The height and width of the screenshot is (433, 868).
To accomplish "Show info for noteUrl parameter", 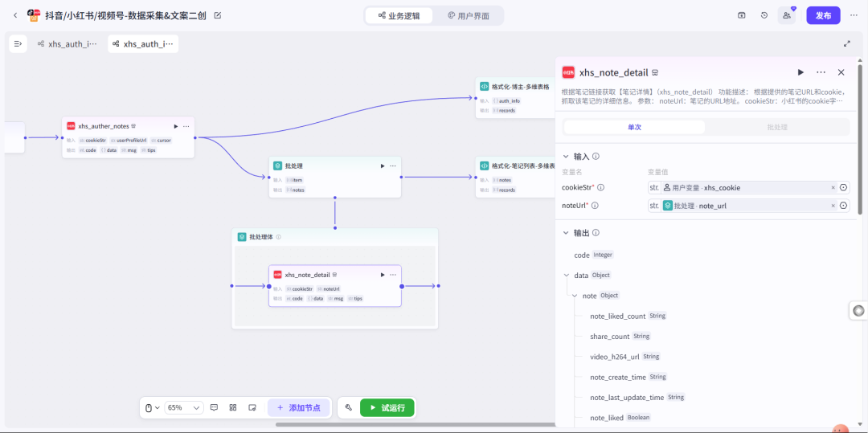I will click(595, 206).
